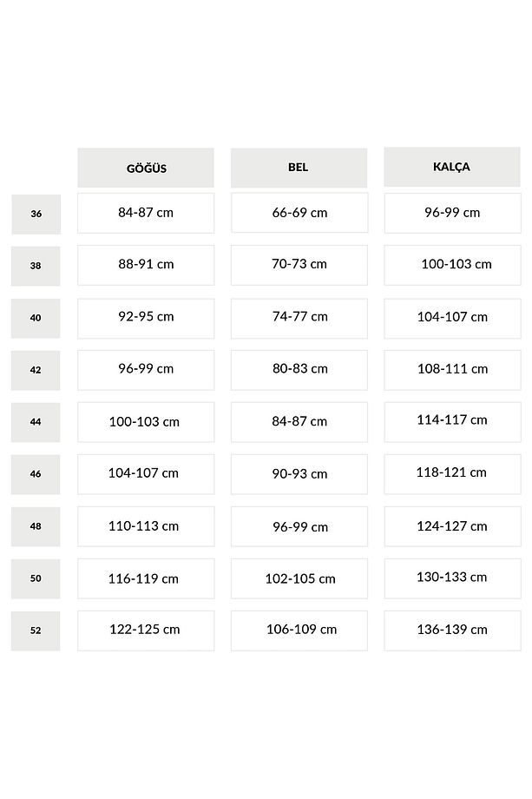Click the GÖĞÜS column header
Image resolution: width=532 pixels, height=799 pixels.
pos(146,168)
